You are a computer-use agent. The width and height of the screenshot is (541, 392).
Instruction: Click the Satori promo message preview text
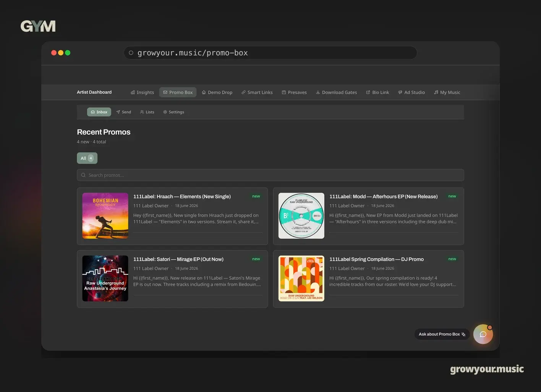coord(197,281)
